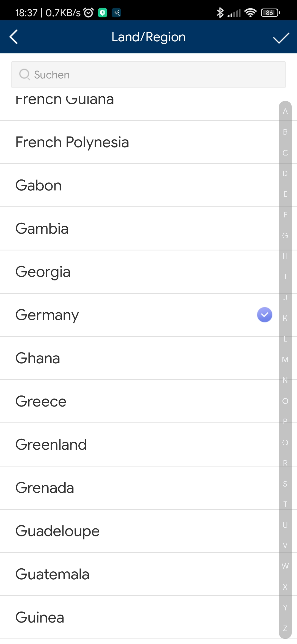
Task: Tap the green shield notification icon
Action: (x=103, y=13)
